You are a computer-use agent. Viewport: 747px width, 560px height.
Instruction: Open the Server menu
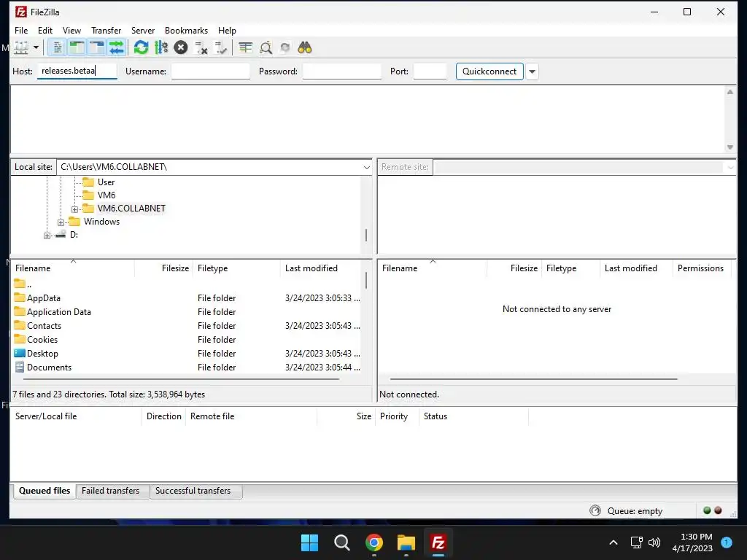pos(143,31)
